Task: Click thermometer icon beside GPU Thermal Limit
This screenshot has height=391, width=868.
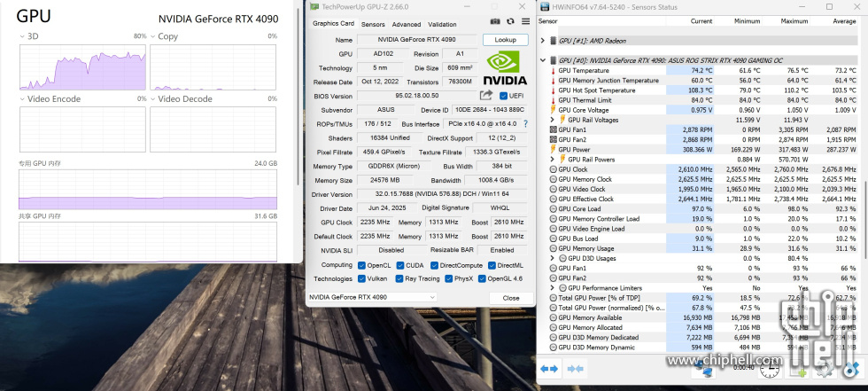Action: 553,100
